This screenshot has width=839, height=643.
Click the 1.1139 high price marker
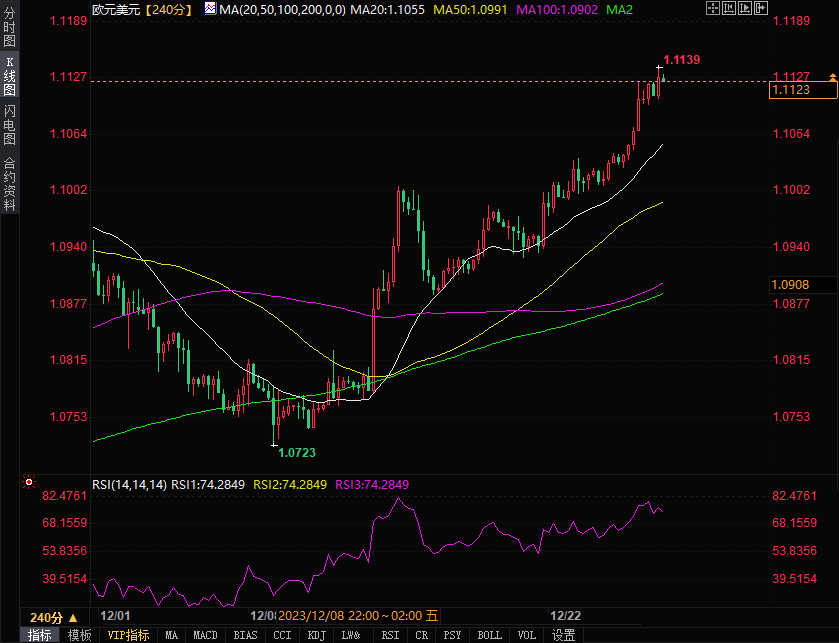coord(681,60)
